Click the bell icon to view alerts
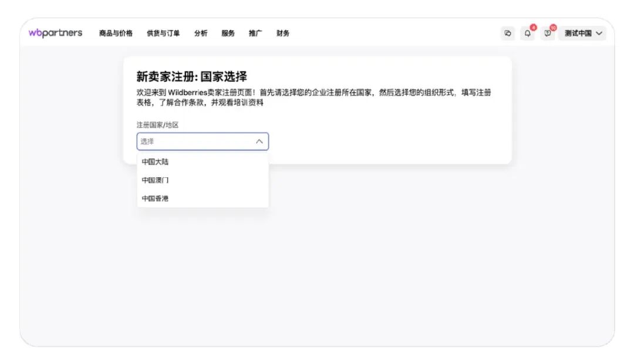This screenshot has width=634, height=364. pyautogui.click(x=527, y=34)
